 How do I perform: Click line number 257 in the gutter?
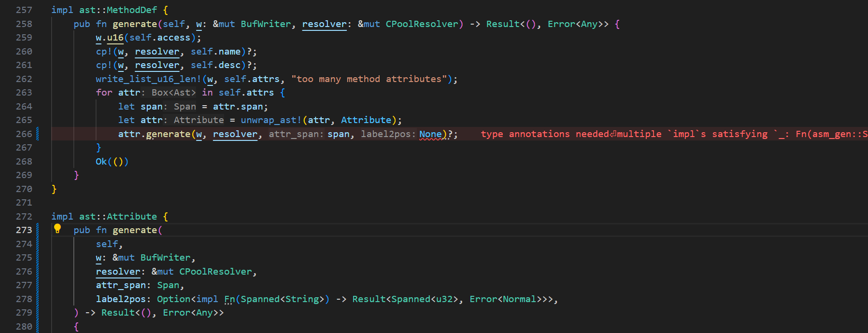pyautogui.click(x=24, y=10)
